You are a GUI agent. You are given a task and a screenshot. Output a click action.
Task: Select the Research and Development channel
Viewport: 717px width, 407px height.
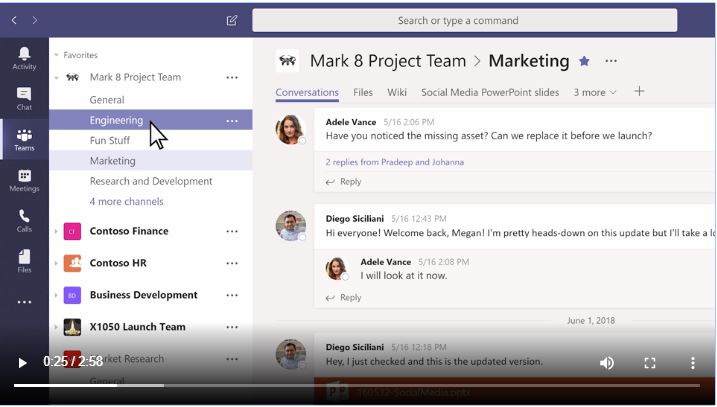point(151,181)
